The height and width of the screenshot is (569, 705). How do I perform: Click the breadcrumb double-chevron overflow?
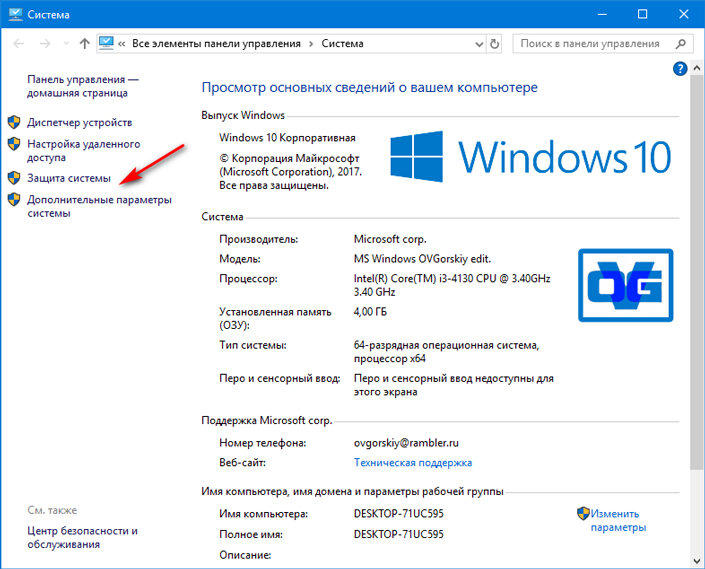pos(121,44)
